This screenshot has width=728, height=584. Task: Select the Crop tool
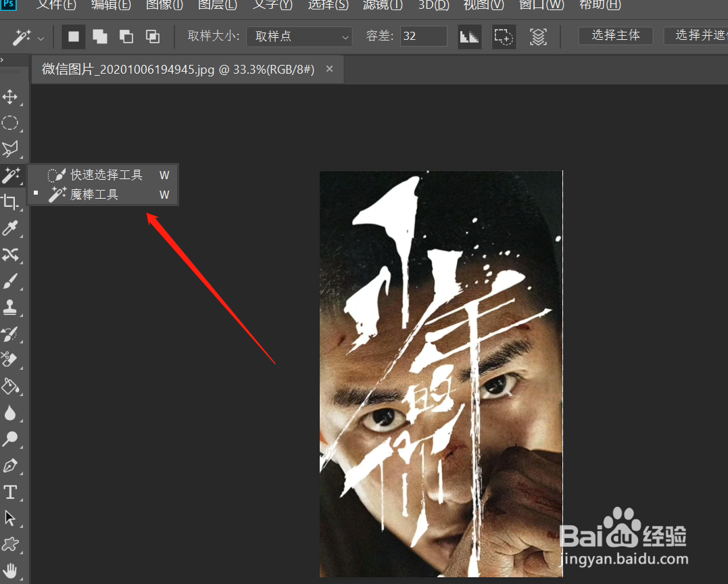(x=10, y=201)
